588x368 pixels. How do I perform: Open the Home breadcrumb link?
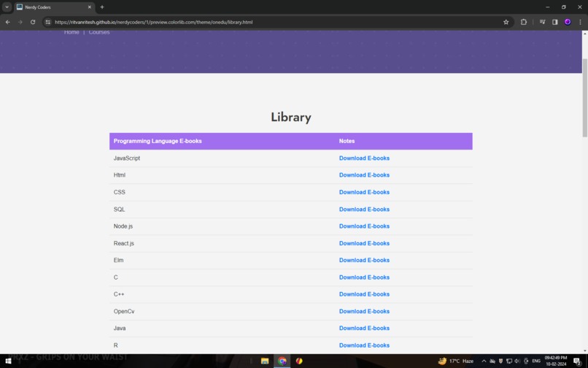click(71, 32)
